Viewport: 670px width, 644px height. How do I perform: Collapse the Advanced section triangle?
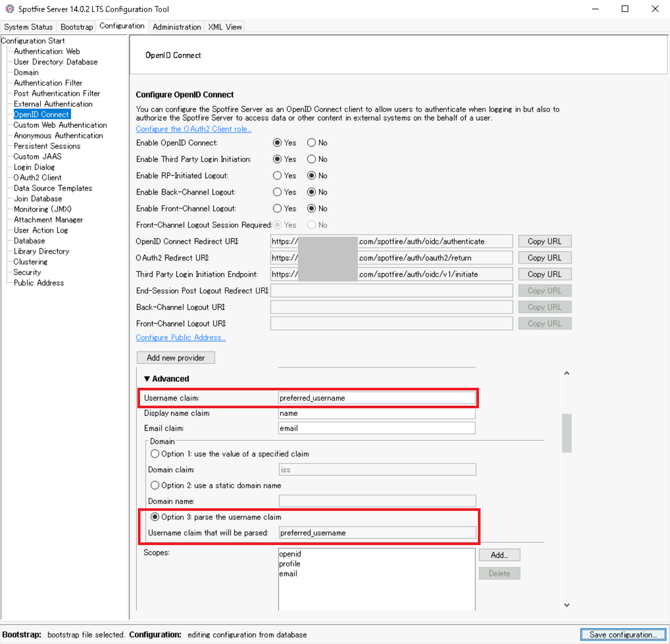pyautogui.click(x=147, y=379)
